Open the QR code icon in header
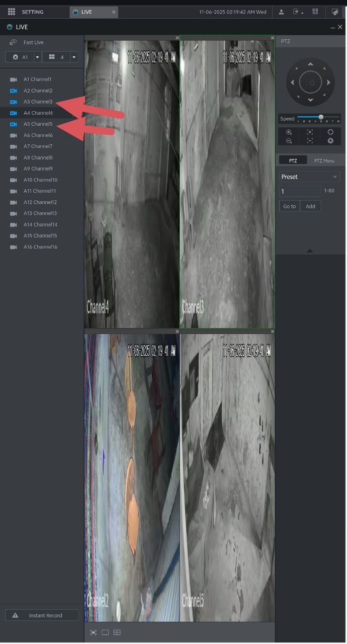Image resolution: width=347 pixels, height=644 pixels. coord(315,12)
